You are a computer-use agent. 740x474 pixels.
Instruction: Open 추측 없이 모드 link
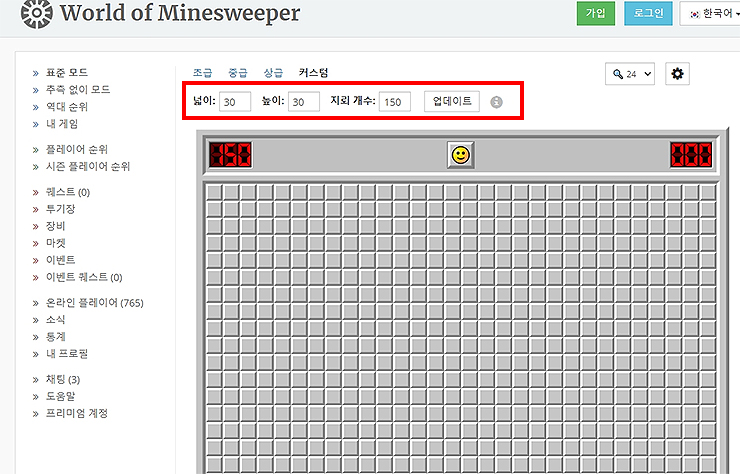coord(78,90)
